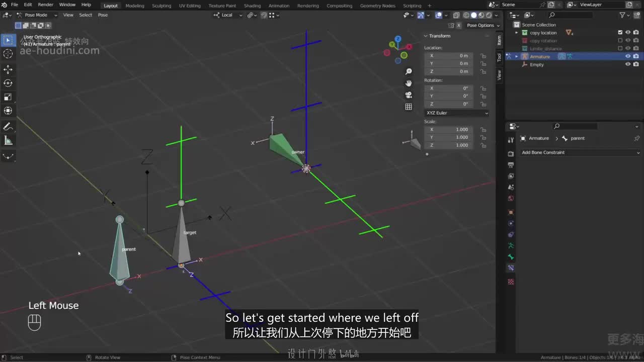This screenshot has width=644, height=362.
Task: Click the Location X value field
Action: (449, 56)
